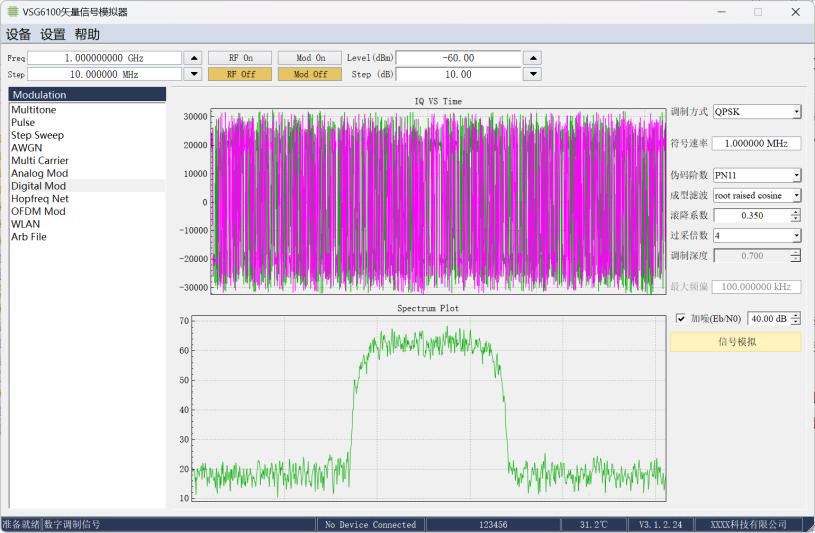Open the 帮助 menu
815x533 pixels.
[x=87, y=34]
